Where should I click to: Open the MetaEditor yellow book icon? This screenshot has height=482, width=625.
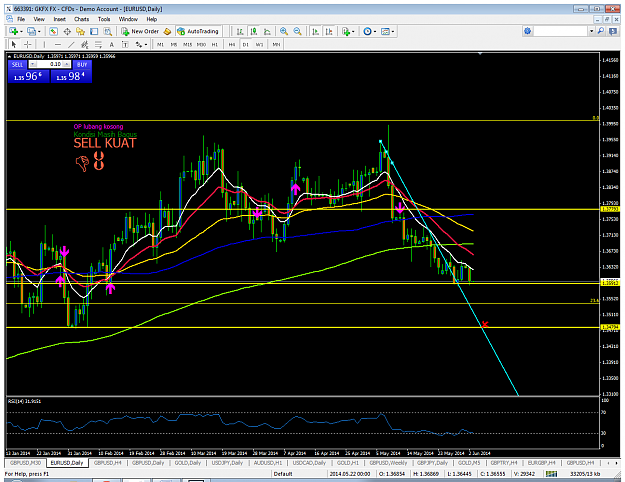click(167, 31)
